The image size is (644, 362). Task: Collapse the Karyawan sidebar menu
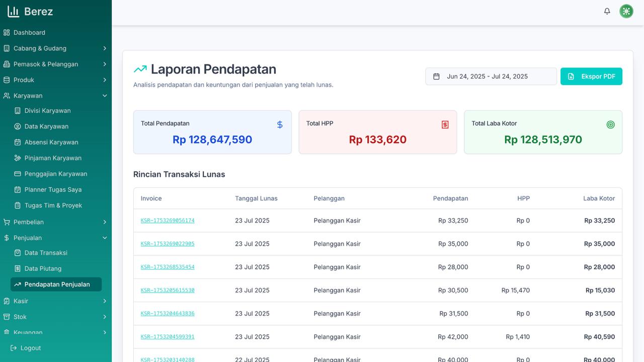click(105, 95)
